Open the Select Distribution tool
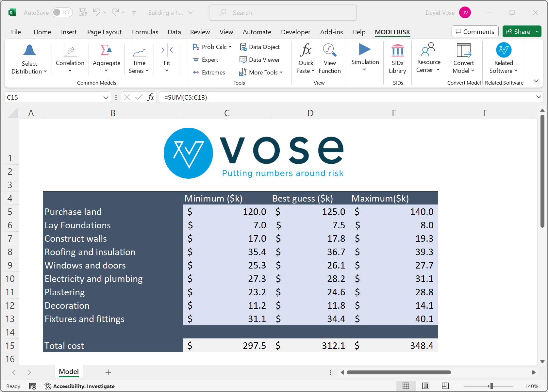Screen dimensions: 548x392 29,59
